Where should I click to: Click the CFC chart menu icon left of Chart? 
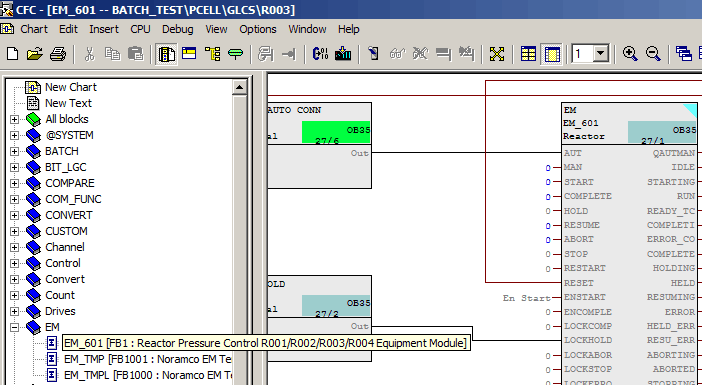[x=7, y=29]
